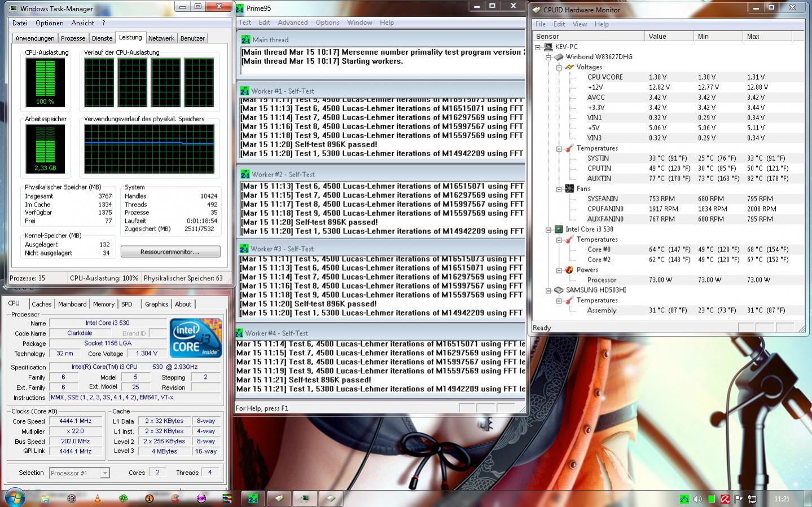Open the Mainboard tab in CPU-Z

tap(72, 304)
